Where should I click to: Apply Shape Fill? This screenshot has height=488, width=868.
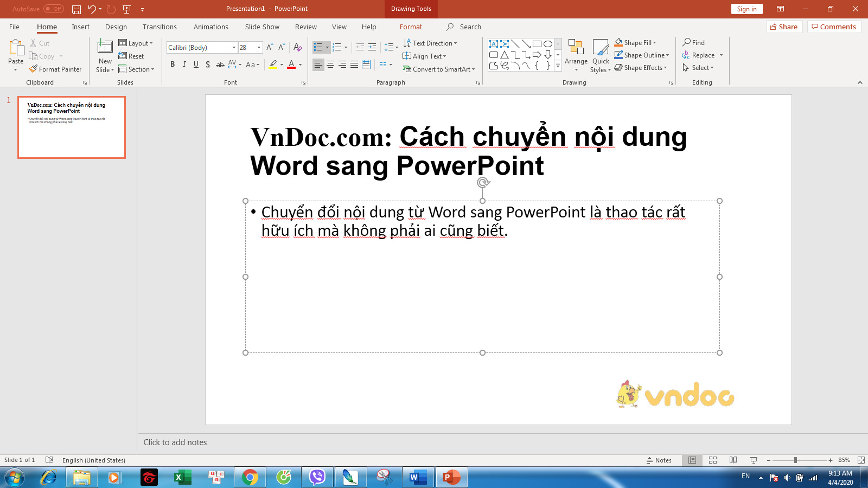click(636, 42)
